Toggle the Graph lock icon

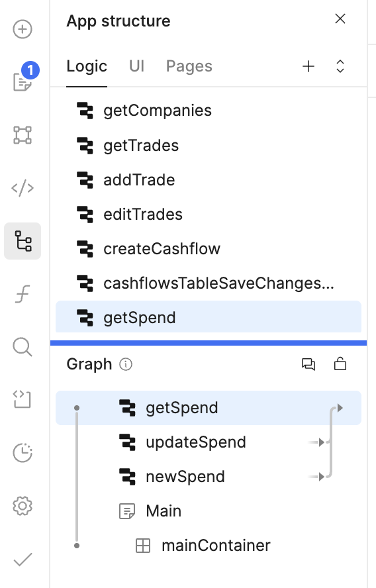(x=340, y=364)
